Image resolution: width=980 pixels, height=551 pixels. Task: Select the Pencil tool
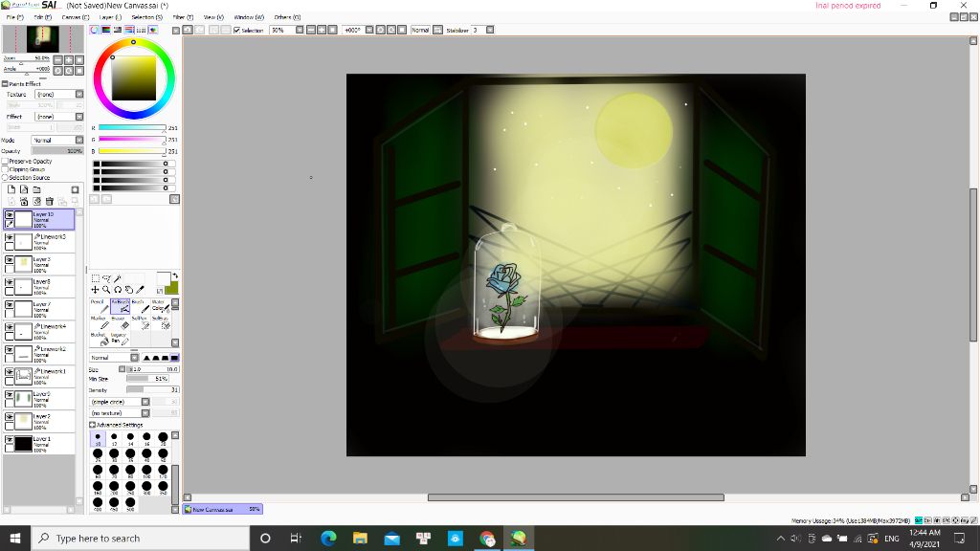(99, 305)
